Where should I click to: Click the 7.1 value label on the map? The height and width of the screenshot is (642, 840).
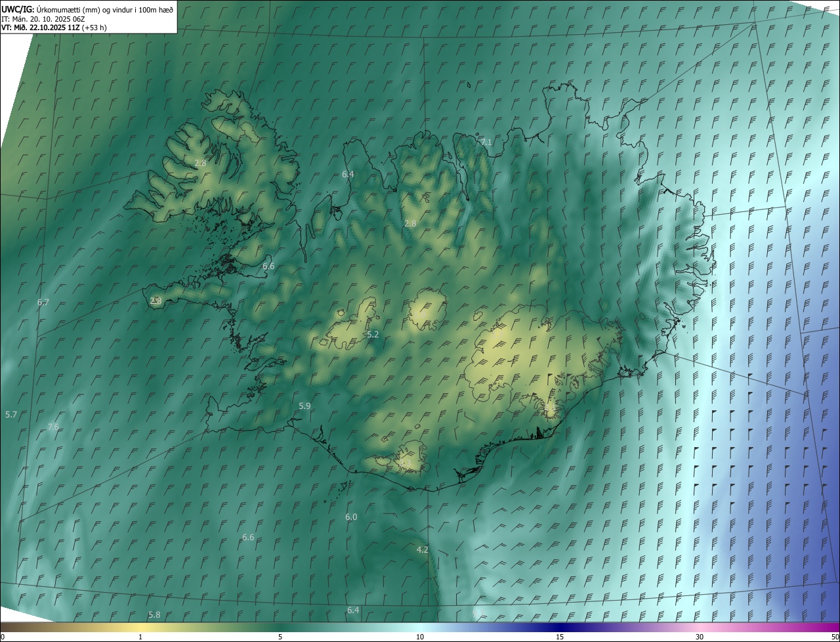pyautogui.click(x=486, y=142)
